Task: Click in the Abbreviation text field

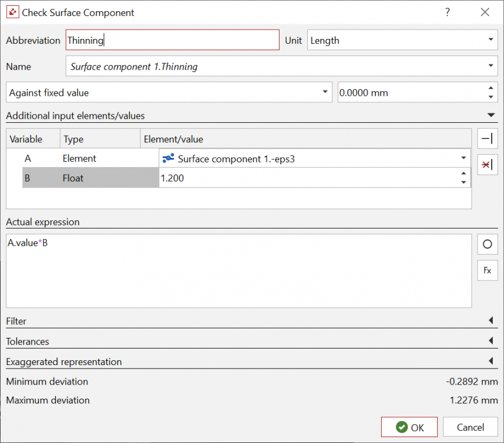Action: (172, 40)
